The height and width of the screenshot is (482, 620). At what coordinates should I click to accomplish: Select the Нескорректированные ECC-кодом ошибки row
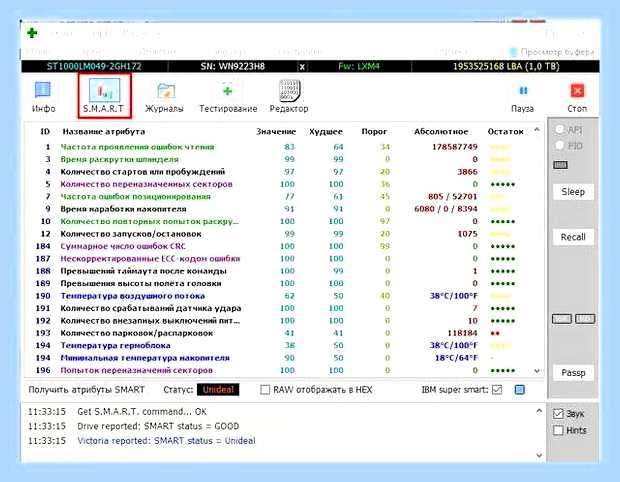click(280, 259)
